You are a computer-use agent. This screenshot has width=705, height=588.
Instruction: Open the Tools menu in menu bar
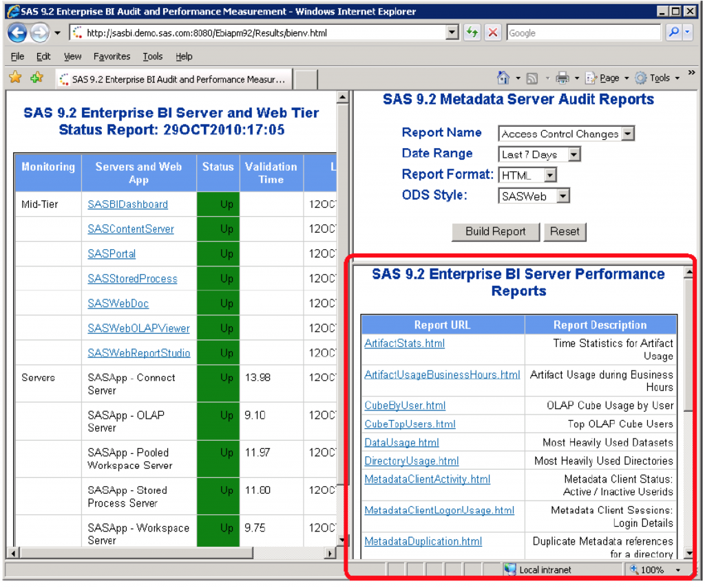point(152,56)
